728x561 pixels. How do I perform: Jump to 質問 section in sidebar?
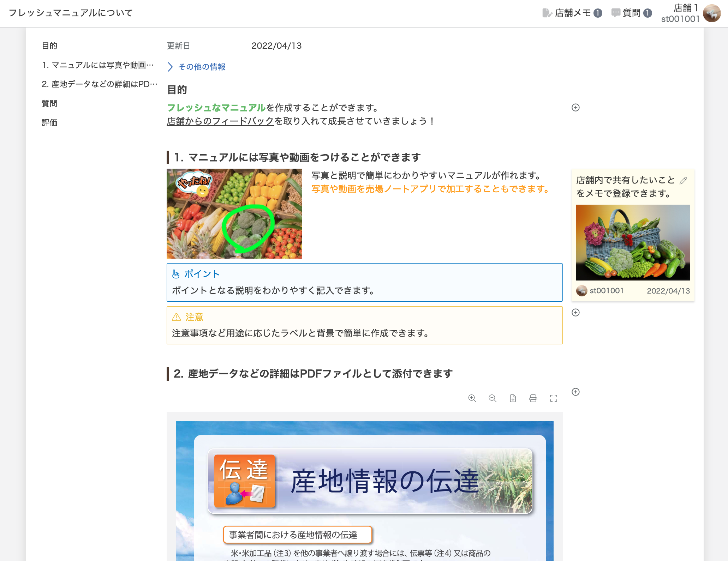(x=49, y=103)
